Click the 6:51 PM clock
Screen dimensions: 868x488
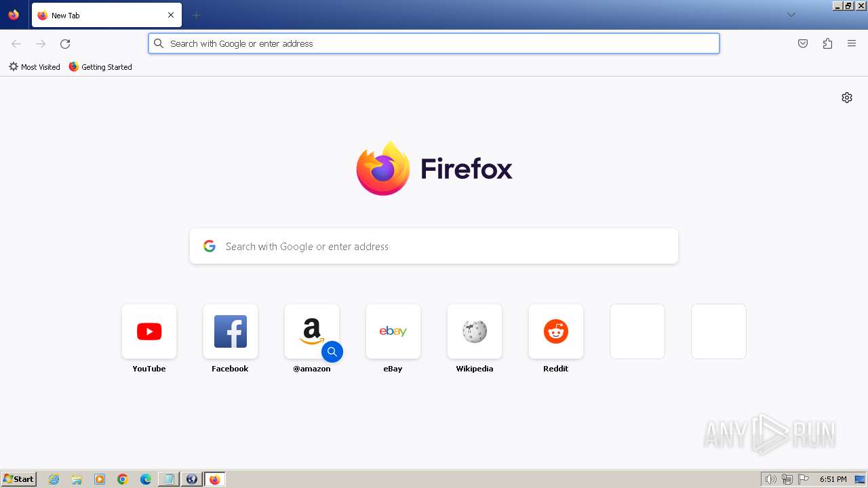[x=833, y=479]
